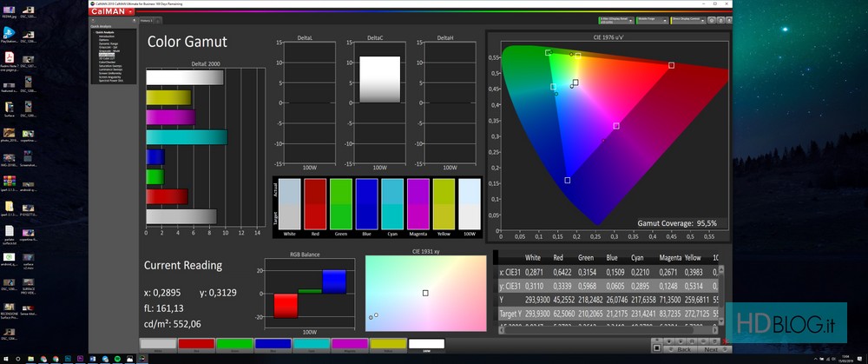Screen dimensions: 868x364
Task: Select Introduction in Quick Analysis list
Action: [x=106, y=36]
